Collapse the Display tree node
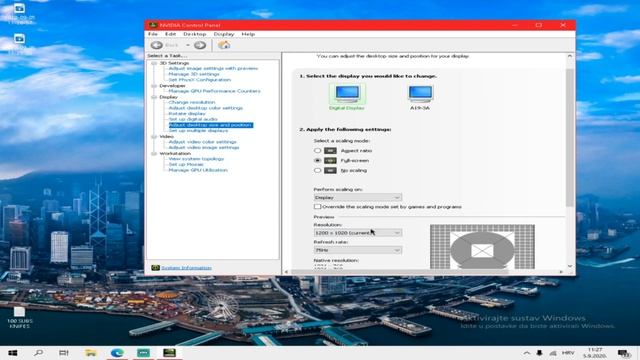Screen dimensions: 640x360 (154, 97)
